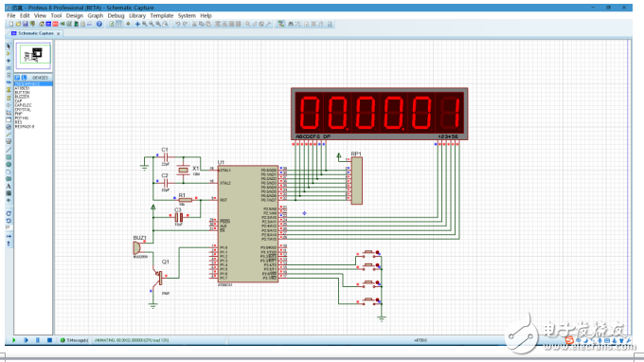Open the 5 Message(s) log in status bar
This screenshot has height=362, width=644.
click(74, 340)
